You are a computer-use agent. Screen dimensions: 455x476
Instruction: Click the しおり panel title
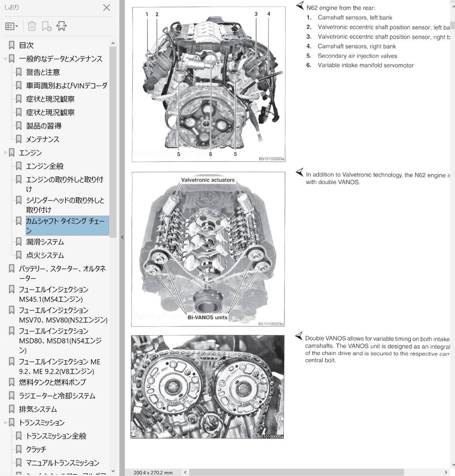[x=12, y=7]
